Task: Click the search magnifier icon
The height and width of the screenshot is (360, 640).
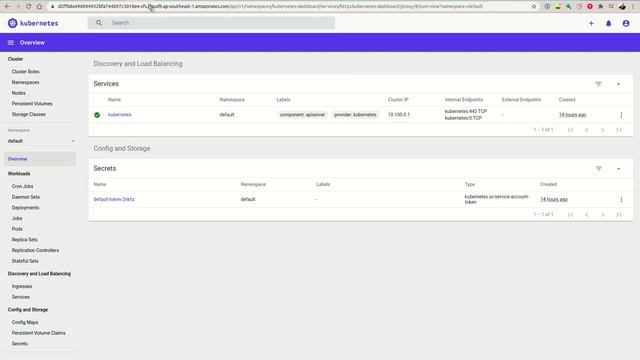Action: (99, 23)
